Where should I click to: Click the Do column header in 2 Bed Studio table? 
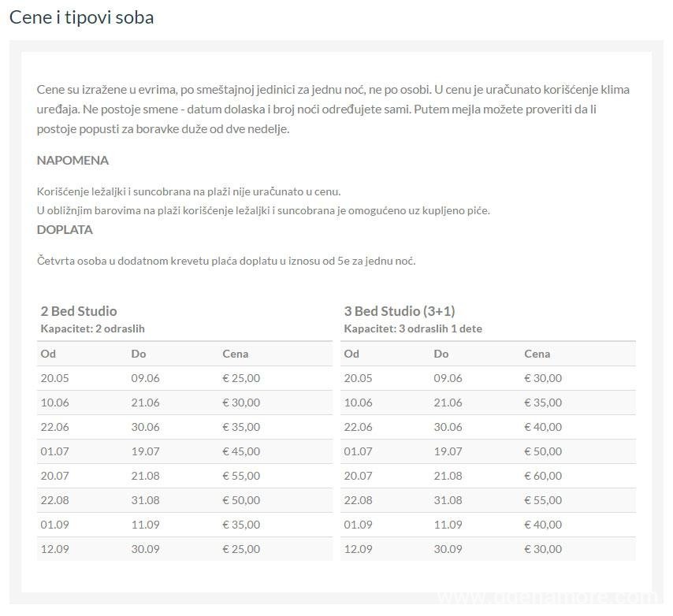[x=138, y=354]
